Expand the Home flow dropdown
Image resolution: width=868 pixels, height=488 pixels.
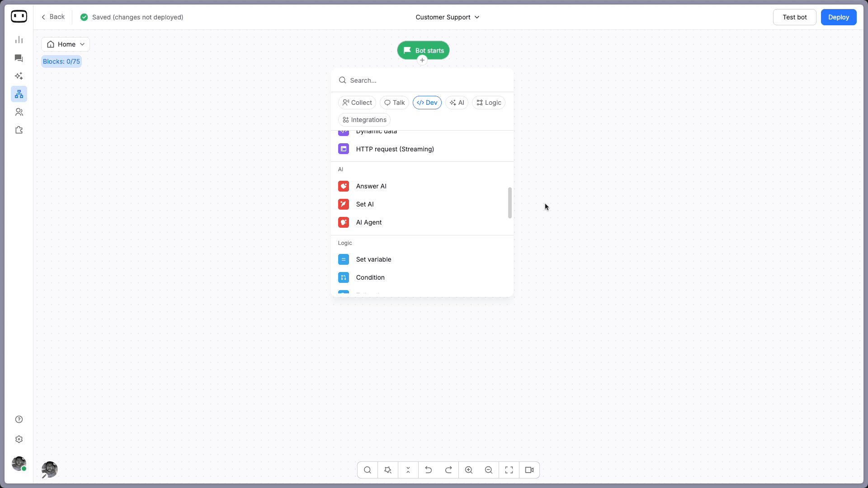tap(66, 44)
